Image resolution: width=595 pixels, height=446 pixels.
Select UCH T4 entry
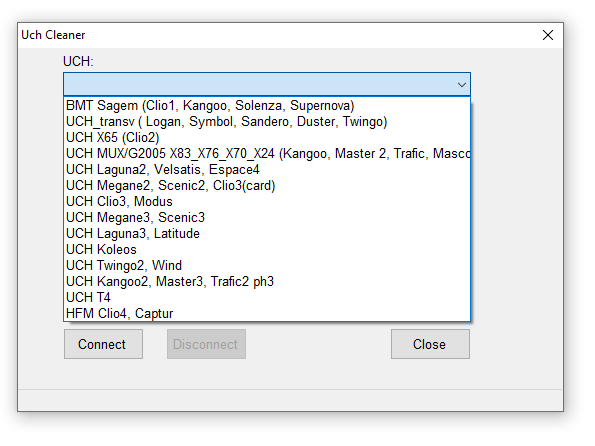tap(267, 297)
